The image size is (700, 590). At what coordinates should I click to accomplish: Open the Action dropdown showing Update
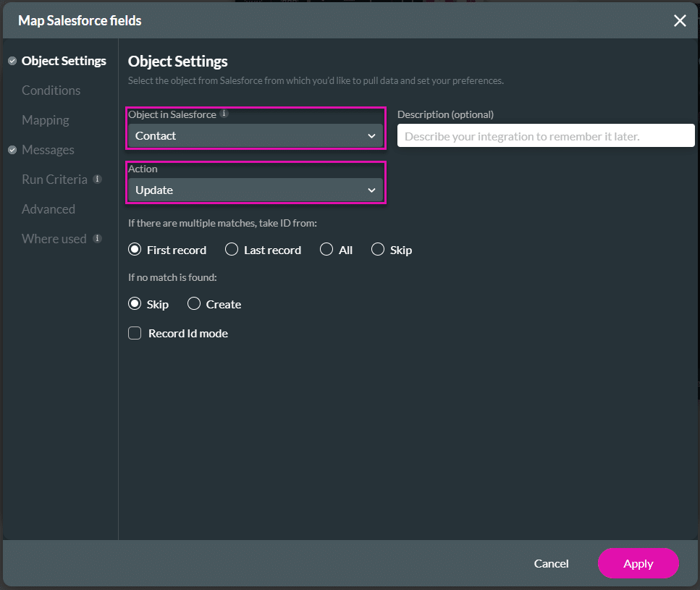(255, 190)
